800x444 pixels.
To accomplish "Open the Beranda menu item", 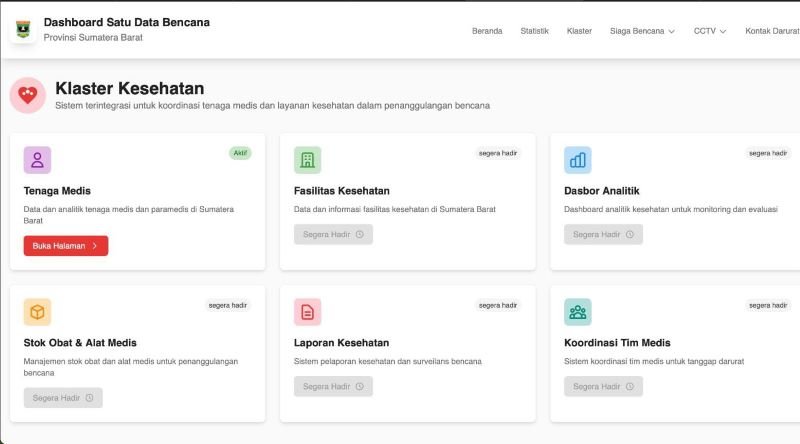I will [487, 31].
